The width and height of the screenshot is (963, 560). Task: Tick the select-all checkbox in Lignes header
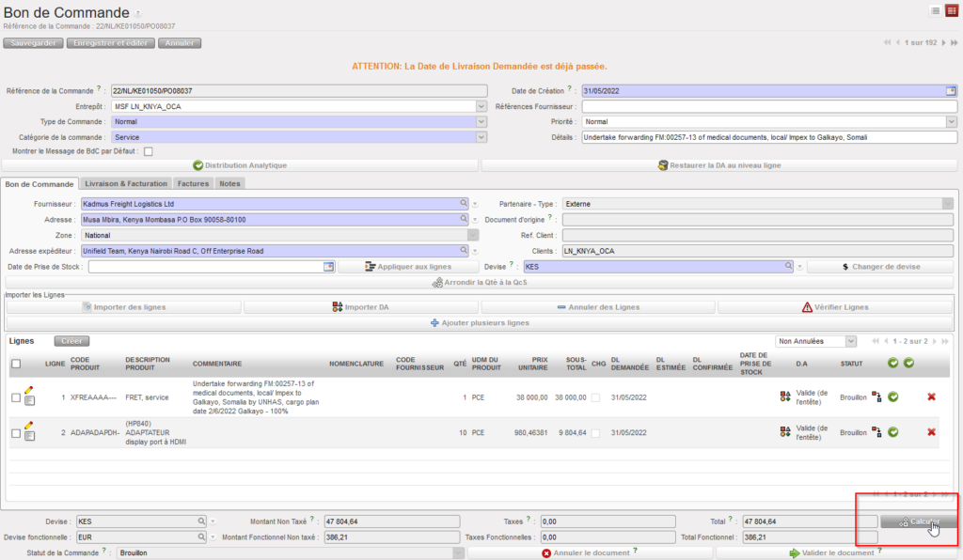[15, 364]
